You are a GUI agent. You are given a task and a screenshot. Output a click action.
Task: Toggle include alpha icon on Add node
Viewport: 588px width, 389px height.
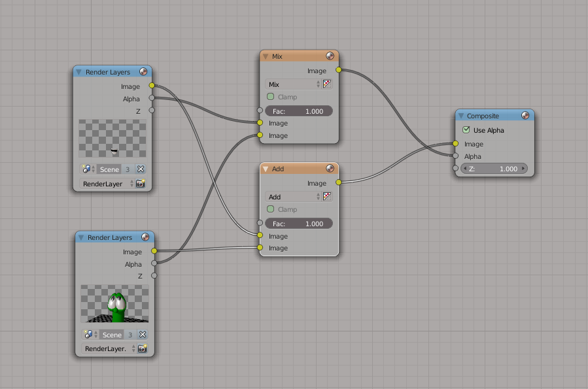point(327,196)
